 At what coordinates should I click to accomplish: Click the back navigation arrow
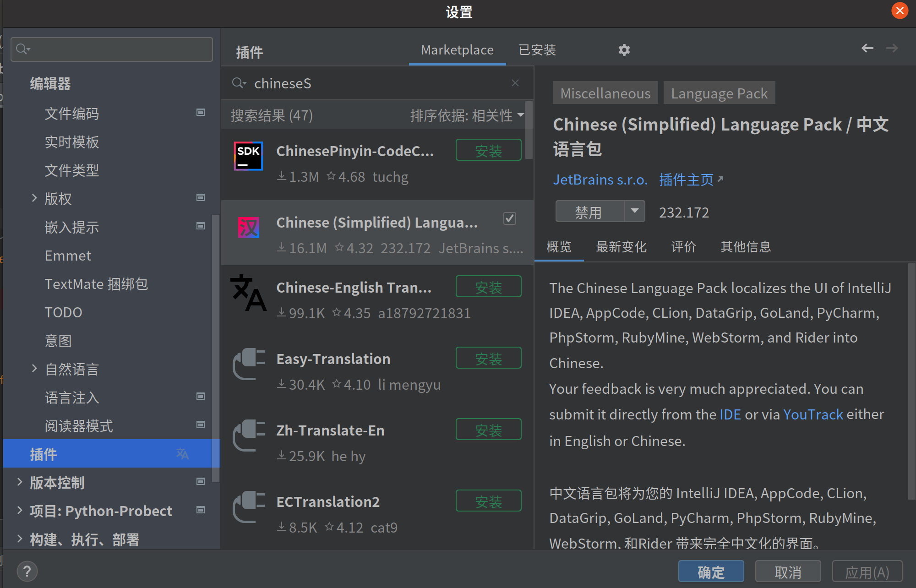click(867, 48)
